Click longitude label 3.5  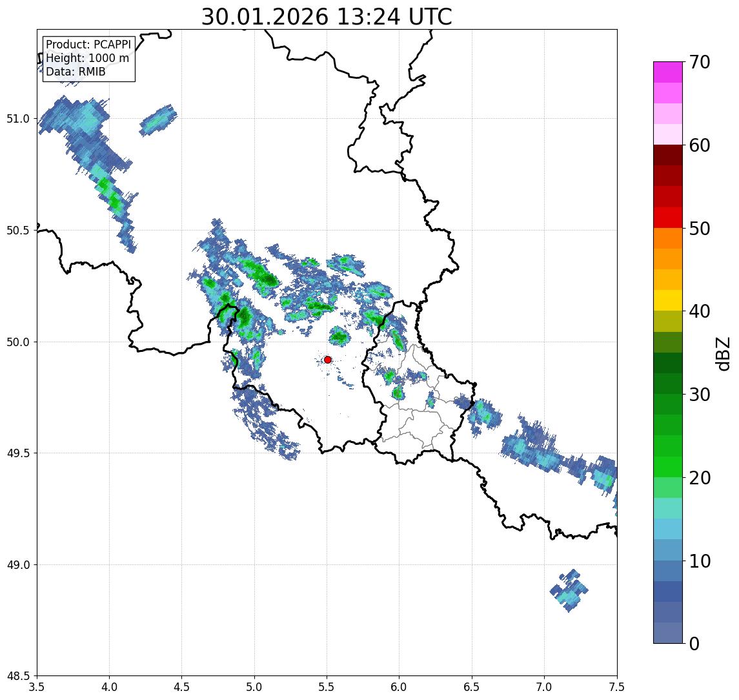[37, 687]
